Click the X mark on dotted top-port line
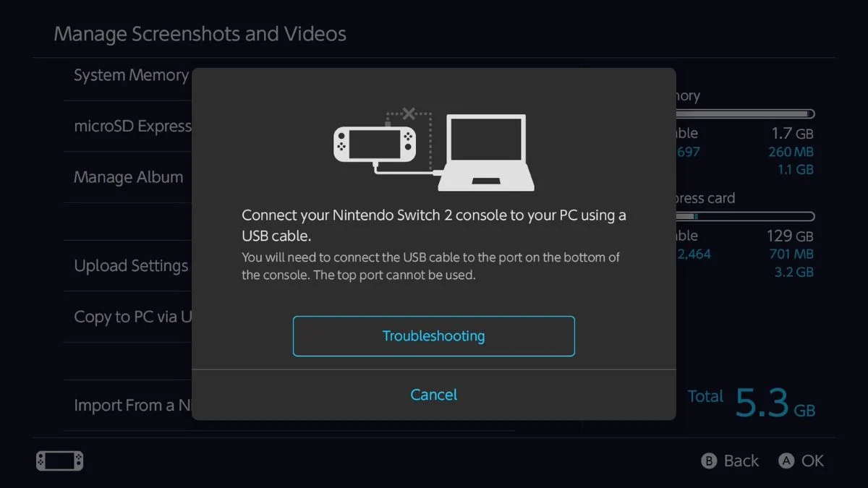This screenshot has height=488, width=868. pyautogui.click(x=409, y=114)
